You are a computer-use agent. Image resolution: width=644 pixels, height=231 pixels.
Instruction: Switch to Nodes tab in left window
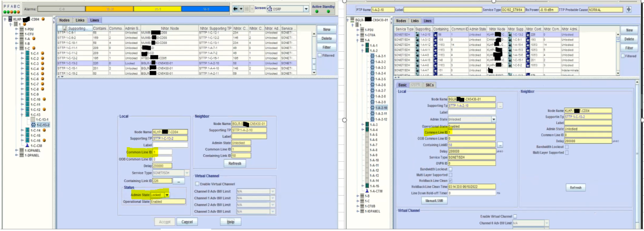pyautogui.click(x=65, y=20)
